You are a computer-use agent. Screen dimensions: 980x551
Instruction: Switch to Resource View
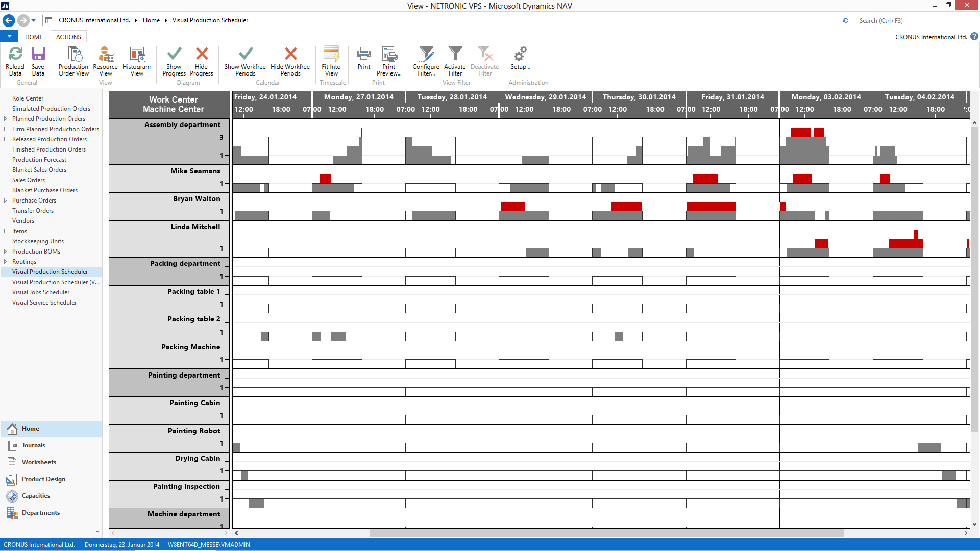(106, 61)
